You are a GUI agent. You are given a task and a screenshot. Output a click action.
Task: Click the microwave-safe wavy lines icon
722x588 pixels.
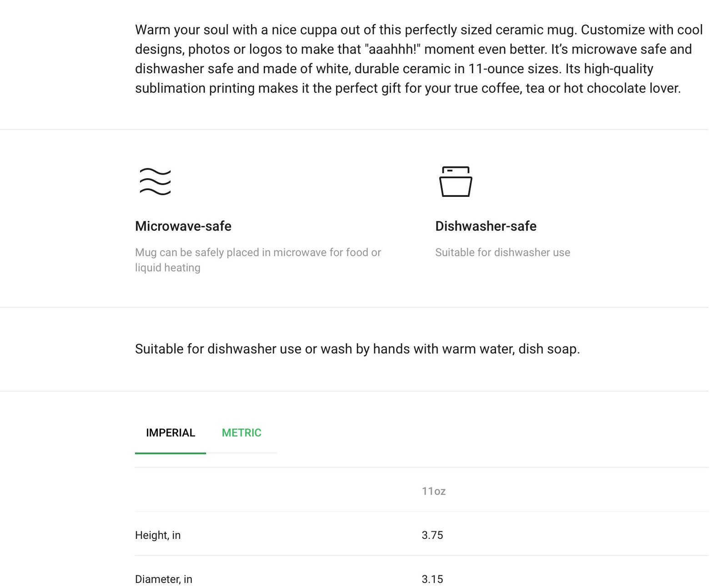click(x=155, y=181)
